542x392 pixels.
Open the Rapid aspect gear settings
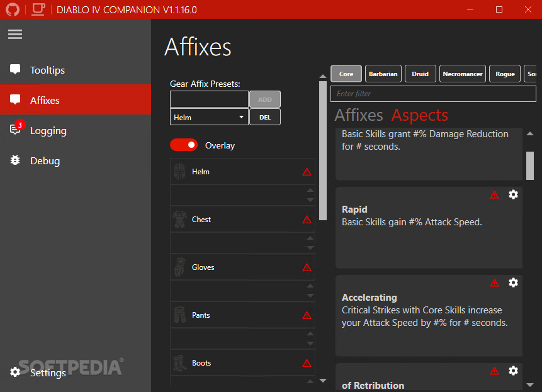click(513, 194)
